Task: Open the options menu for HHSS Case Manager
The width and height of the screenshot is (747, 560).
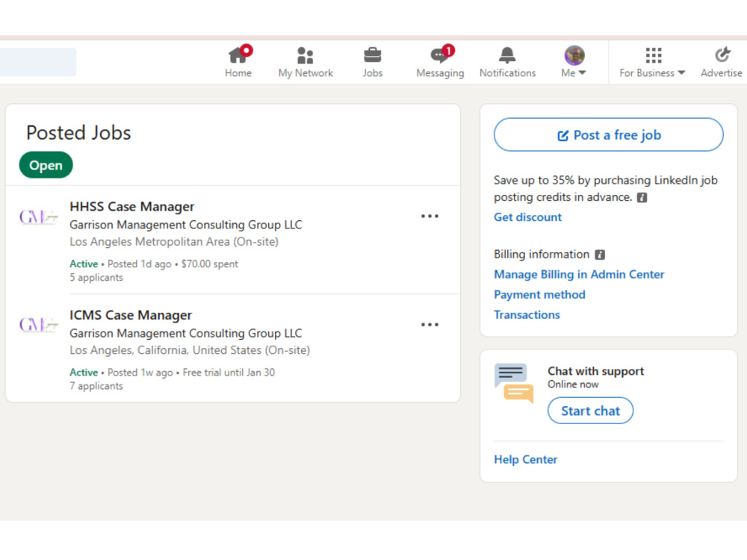Action: (430, 217)
